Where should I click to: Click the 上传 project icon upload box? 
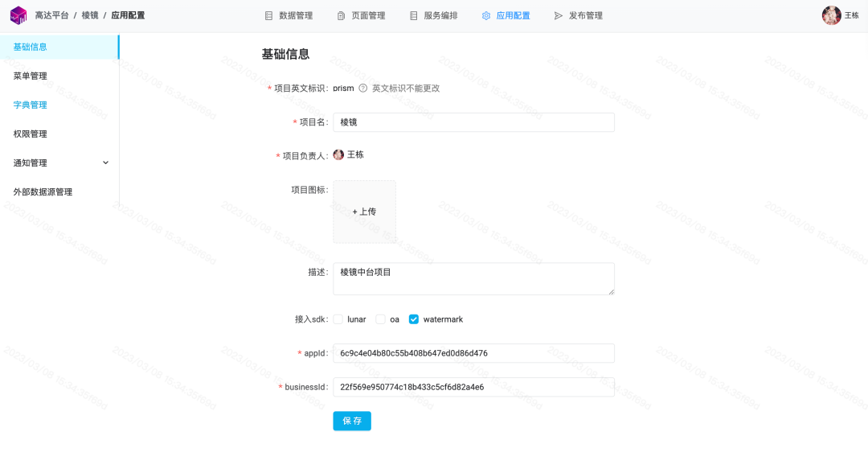[x=364, y=212]
